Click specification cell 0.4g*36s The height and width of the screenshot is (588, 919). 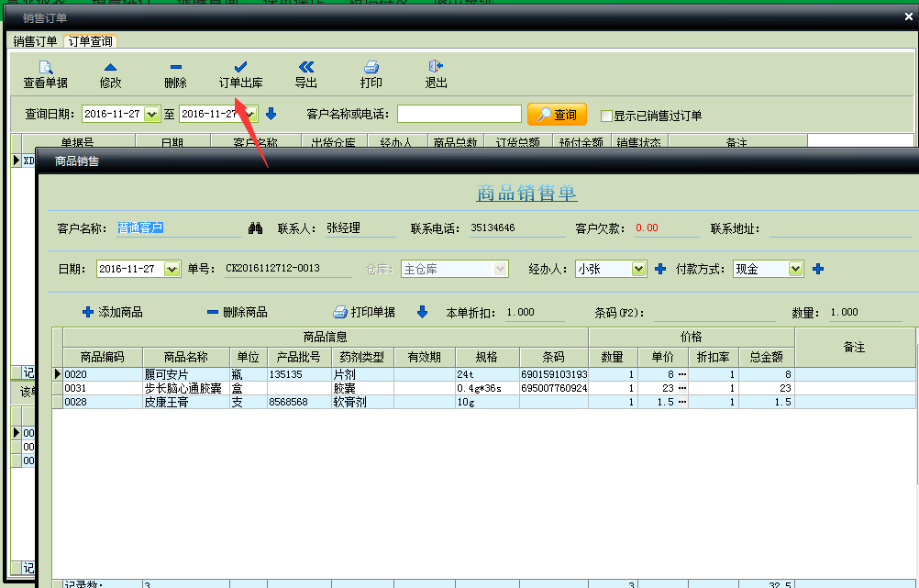488,388
